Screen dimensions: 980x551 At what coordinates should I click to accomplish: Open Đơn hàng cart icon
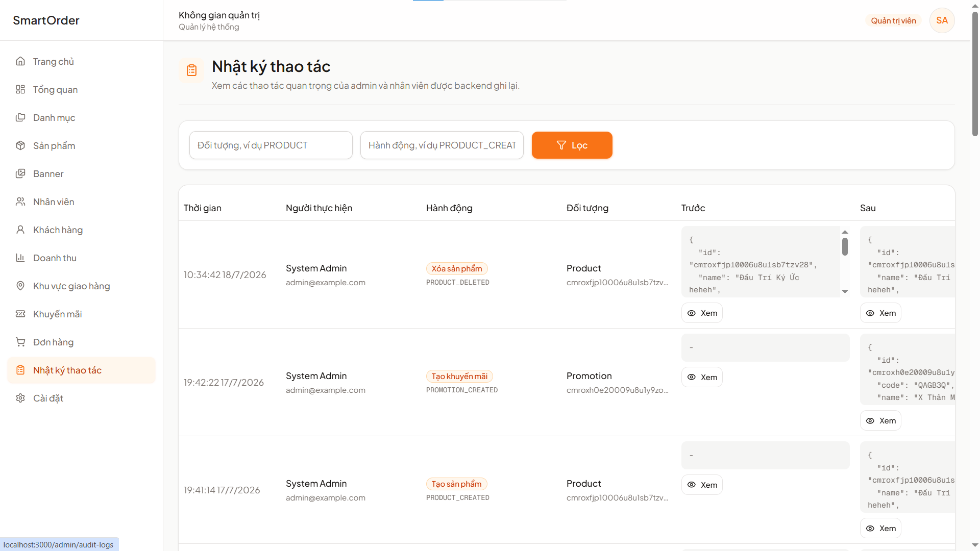coord(20,342)
